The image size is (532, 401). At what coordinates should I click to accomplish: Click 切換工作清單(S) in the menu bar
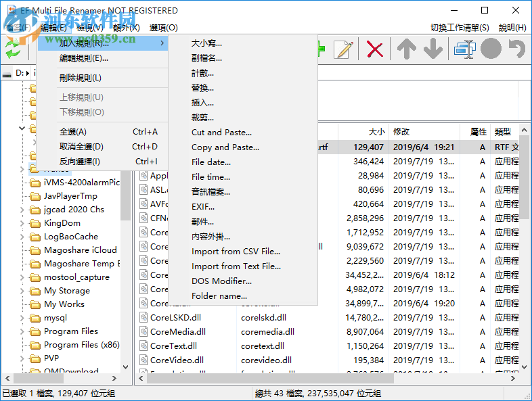(460, 28)
